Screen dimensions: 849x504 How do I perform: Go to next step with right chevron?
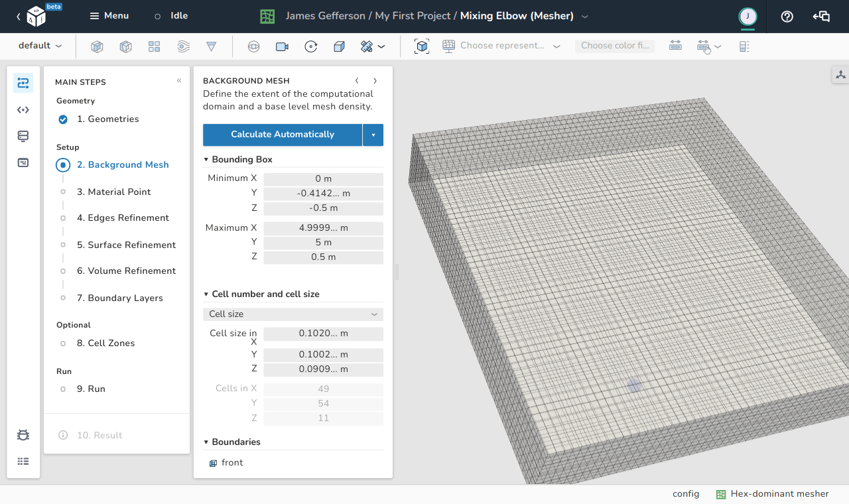375,81
